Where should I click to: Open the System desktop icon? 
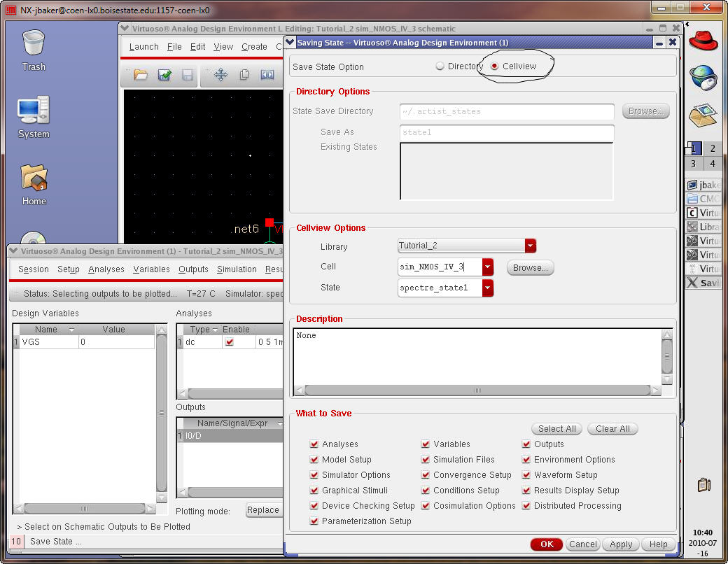point(34,111)
